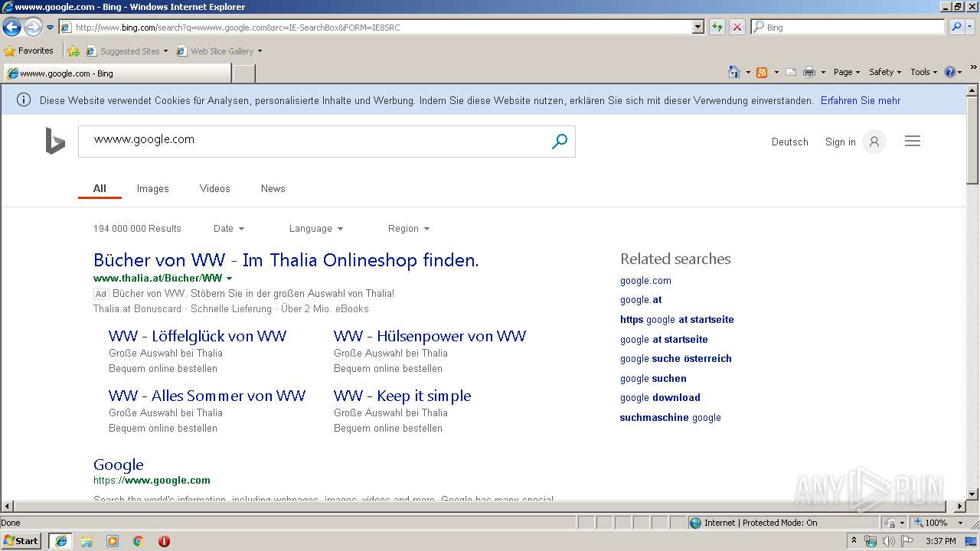Click the Read Mail envelope icon
980x551 pixels.
pyautogui.click(x=791, y=72)
